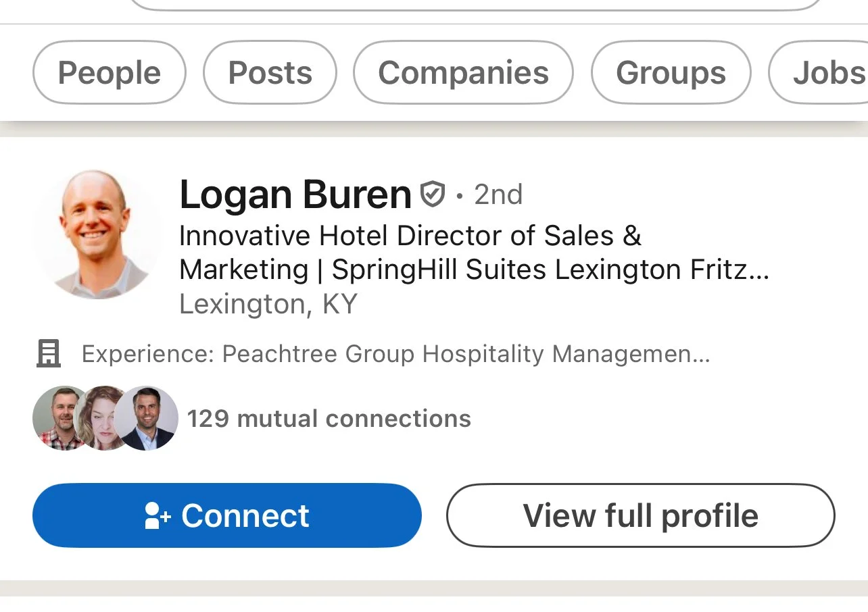Tap the suit-wearing mutual connection avatar
This screenshot has width=868, height=612.
coord(147,419)
